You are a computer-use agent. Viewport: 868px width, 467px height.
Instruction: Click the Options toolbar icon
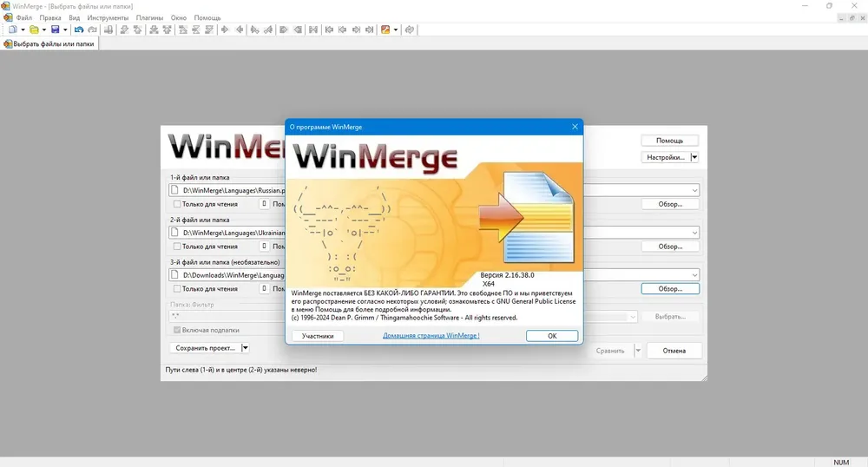[x=385, y=30]
